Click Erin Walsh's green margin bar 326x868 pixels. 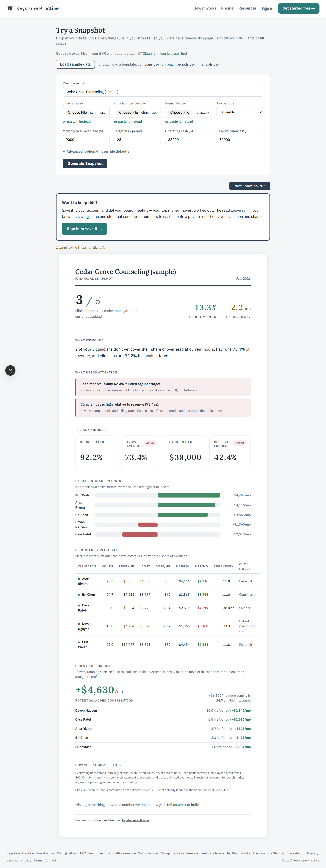coord(189,495)
